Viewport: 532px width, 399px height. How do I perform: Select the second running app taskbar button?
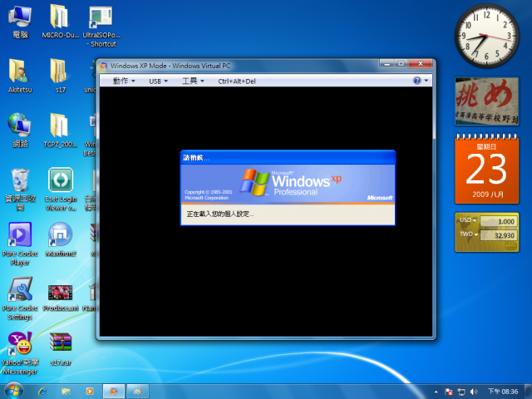click(138, 392)
